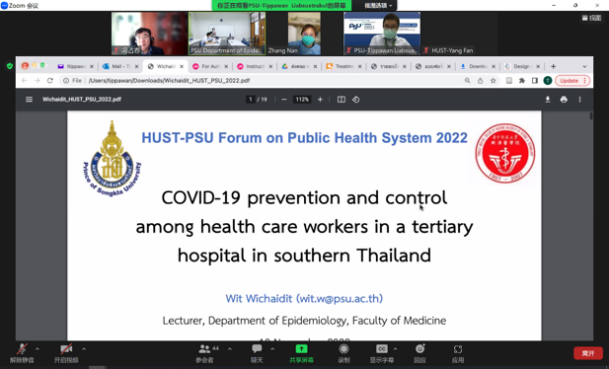Viewport: 609px width, 369px height.
Task: Unmute the microphone in Zoom toolbar
Action: [x=22, y=353]
